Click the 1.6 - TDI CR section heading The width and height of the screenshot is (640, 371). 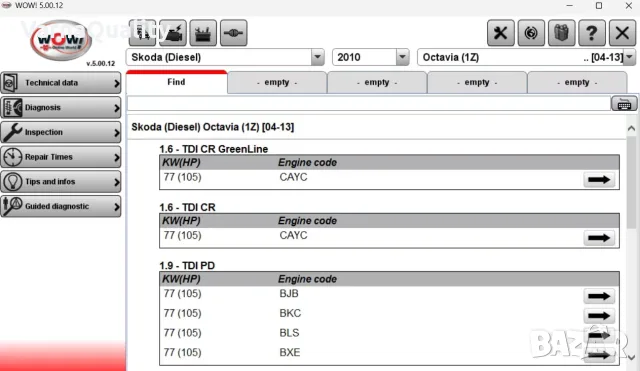click(187, 207)
